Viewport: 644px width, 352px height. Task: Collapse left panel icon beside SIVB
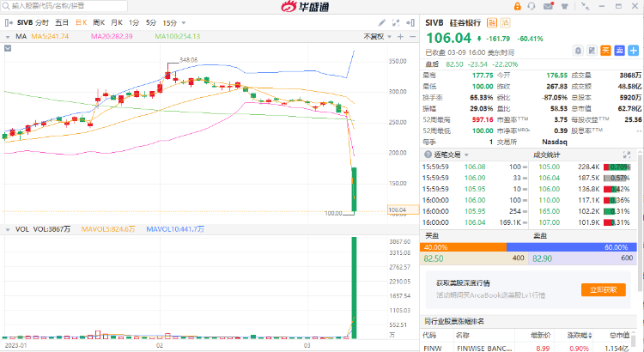click(9, 22)
